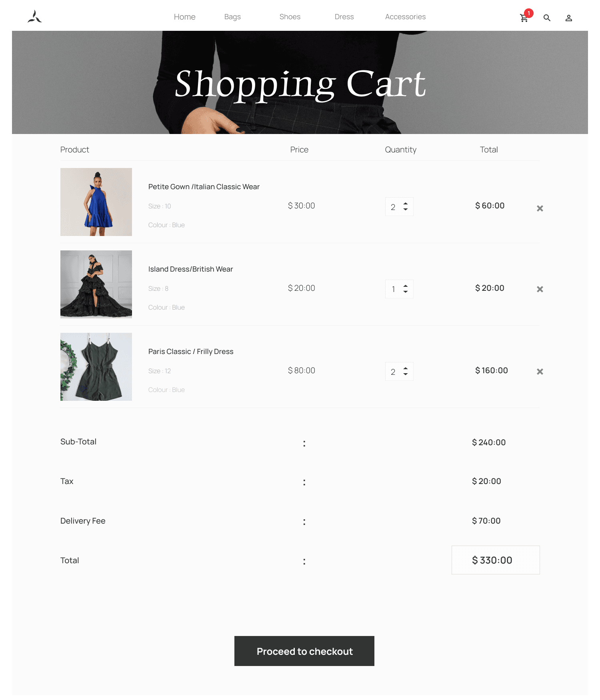Open the Shoes category

click(x=290, y=17)
